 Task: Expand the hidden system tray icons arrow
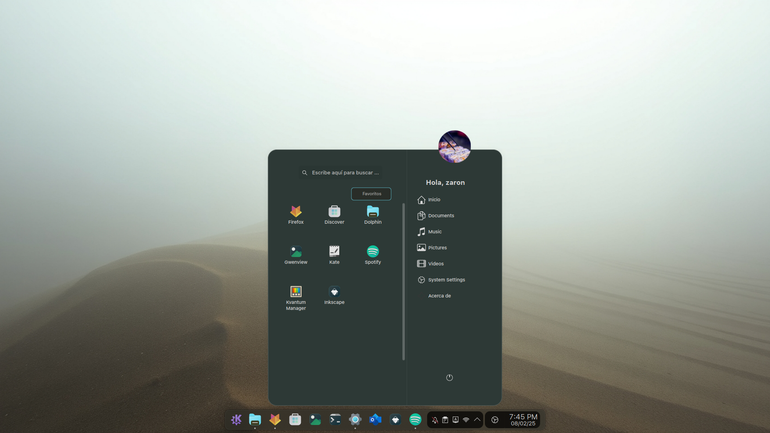pos(477,420)
